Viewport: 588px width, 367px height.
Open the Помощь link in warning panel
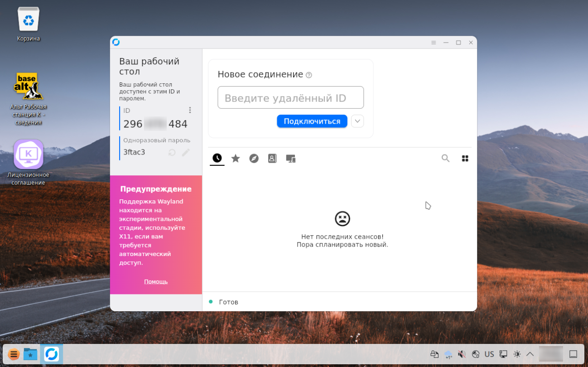[156, 281]
